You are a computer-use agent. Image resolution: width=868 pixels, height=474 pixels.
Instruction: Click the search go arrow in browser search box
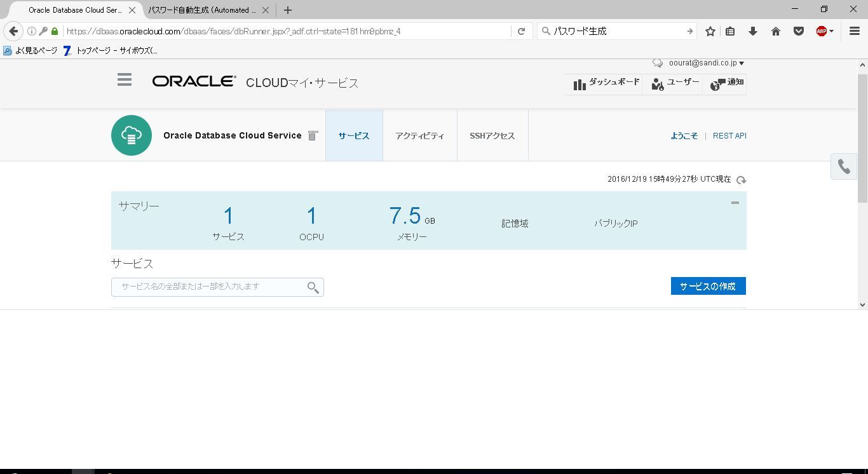tap(689, 31)
